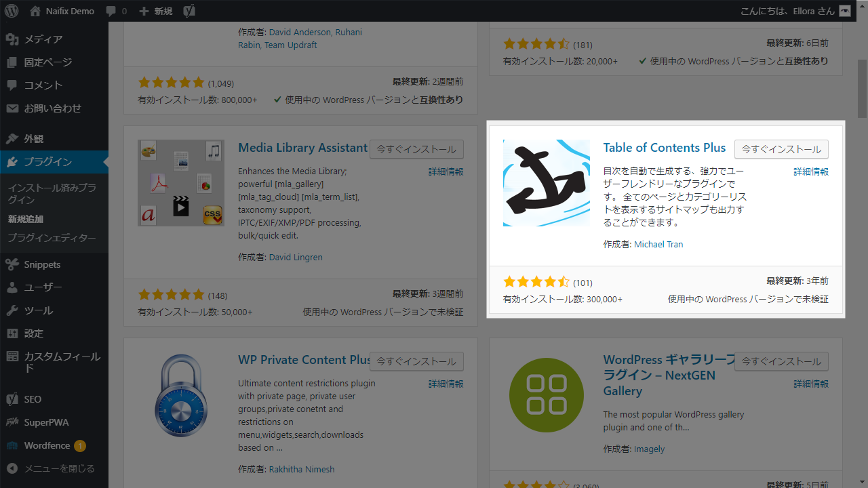The width and height of the screenshot is (868, 488).
Task: Click the Wordfence notification badge 1
Action: [x=80, y=446]
